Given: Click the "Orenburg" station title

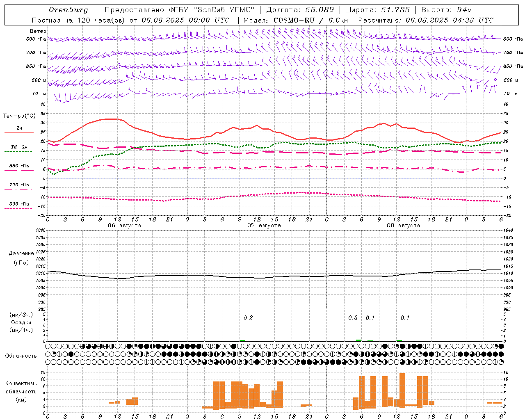Looking at the screenshot, I should click(x=68, y=10).
